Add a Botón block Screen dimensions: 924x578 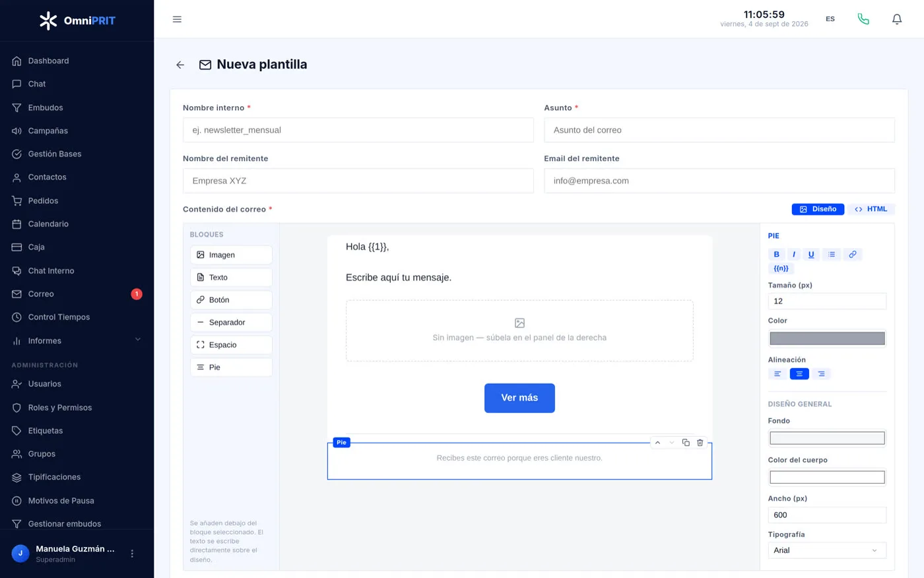[x=231, y=300]
